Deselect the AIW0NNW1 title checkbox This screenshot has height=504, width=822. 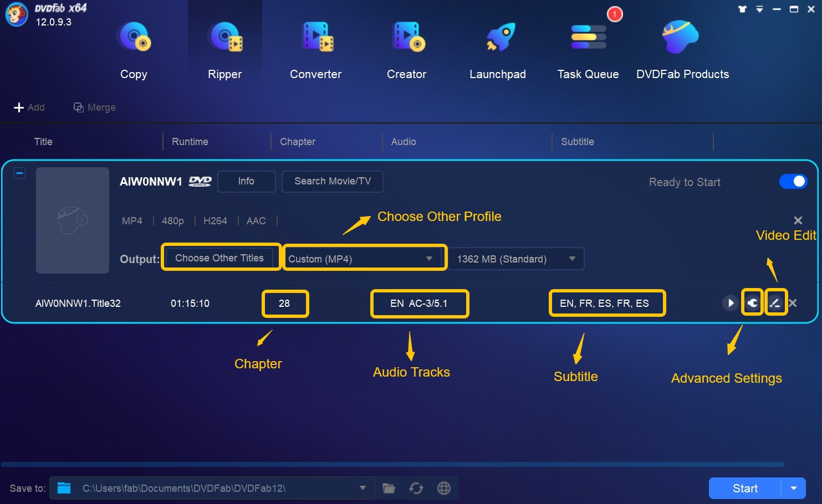coord(19,173)
